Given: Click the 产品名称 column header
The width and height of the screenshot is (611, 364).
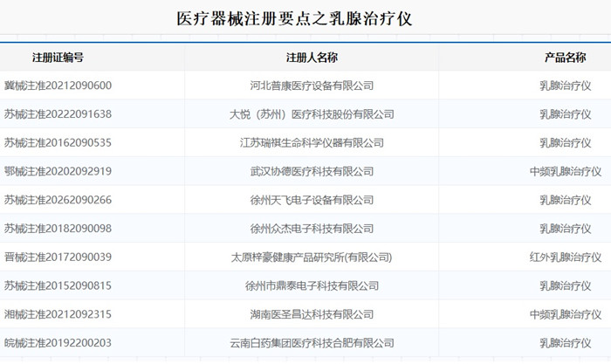Looking at the screenshot, I should pyautogui.click(x=565, y=58).
